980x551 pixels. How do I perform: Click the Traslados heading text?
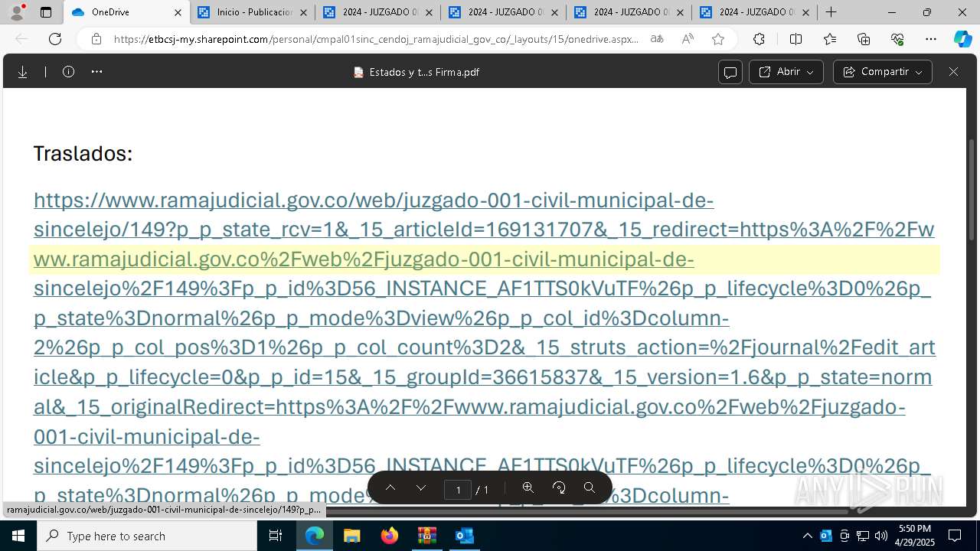(x=83, y=153)
